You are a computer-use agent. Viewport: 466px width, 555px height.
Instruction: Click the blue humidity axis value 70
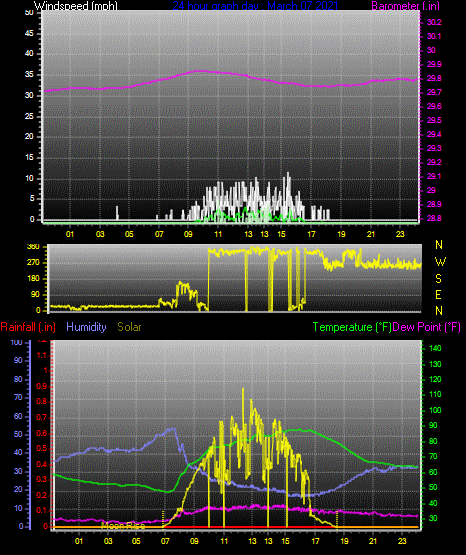pyautogui.click(x=18, y=397)
